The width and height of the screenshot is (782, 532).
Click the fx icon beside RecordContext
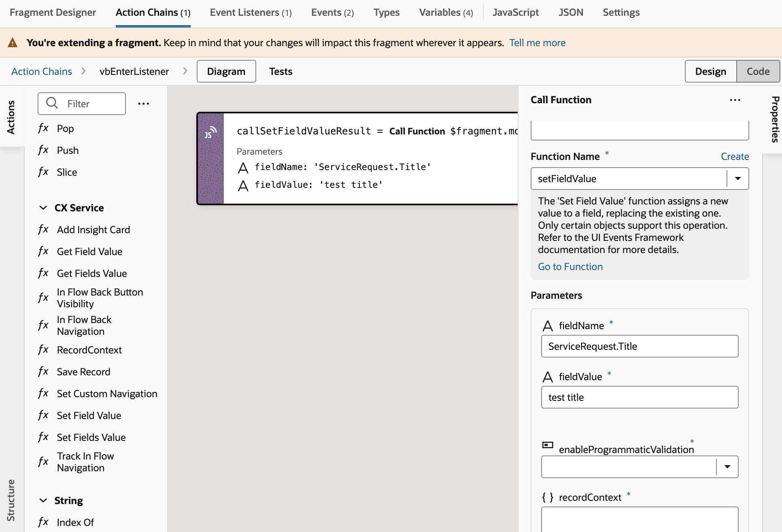click(43, 350)
